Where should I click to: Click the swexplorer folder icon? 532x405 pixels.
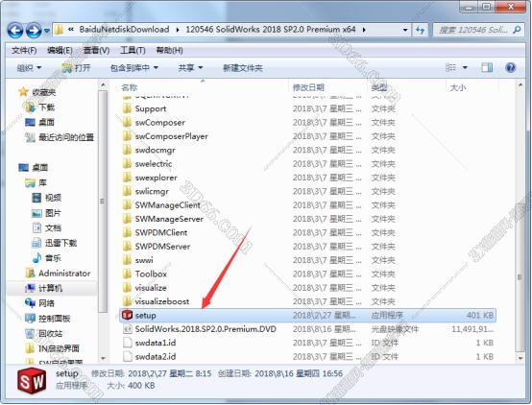click(127, 178)
